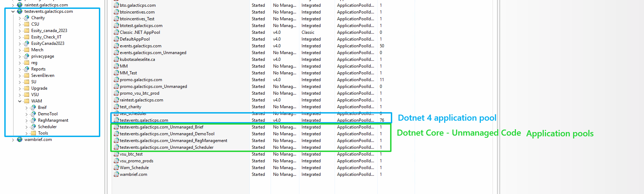Select the EssityCanada2023 application in tree
Screen dimensions: 644x194
pyautogui.click(x=48, y=43)
